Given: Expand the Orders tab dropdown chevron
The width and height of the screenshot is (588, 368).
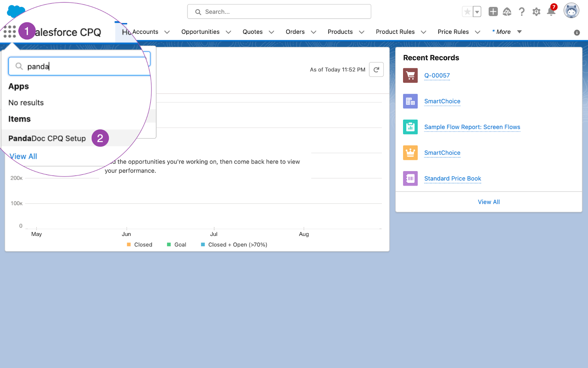Looking at the screenshot, I should [x=313, y=32].
